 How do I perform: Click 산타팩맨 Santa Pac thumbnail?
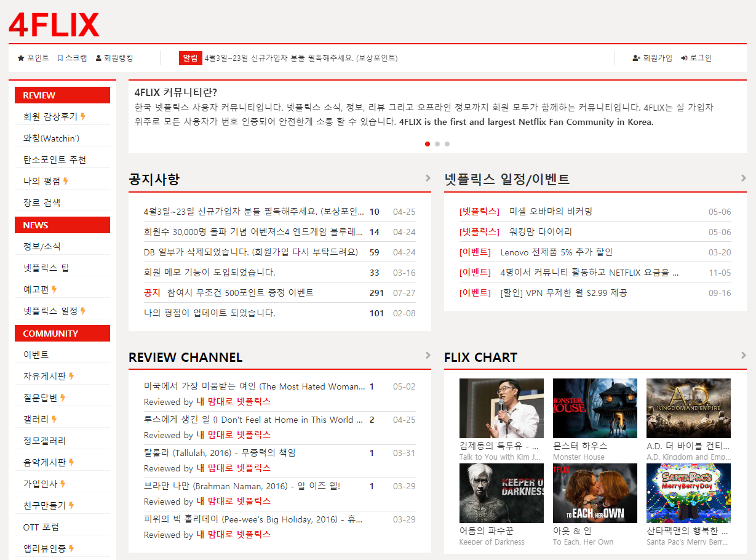click(688, 493)
